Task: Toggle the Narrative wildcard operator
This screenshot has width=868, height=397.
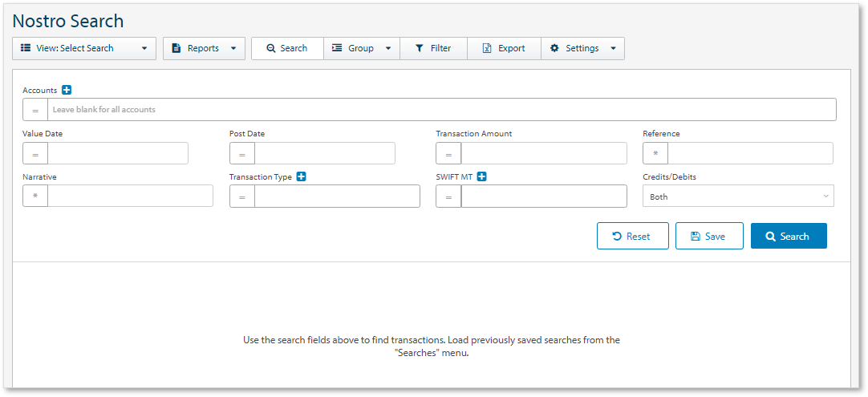Action: point(35,196)
